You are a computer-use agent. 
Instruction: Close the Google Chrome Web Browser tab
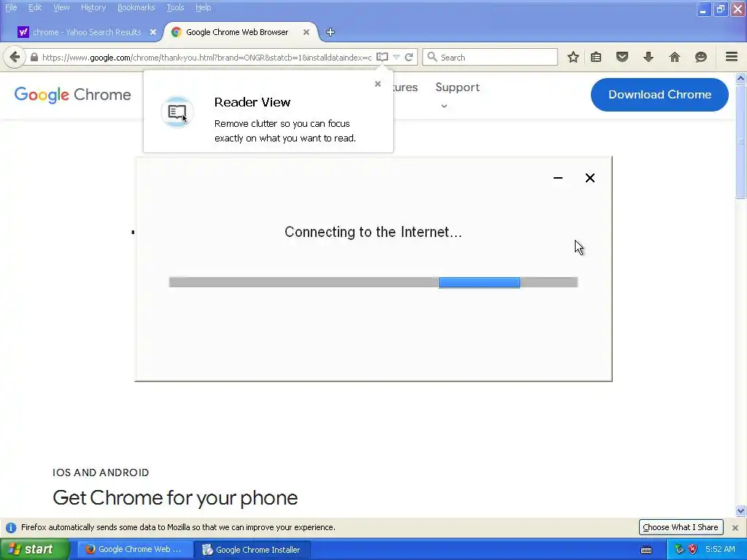[306, 32]
